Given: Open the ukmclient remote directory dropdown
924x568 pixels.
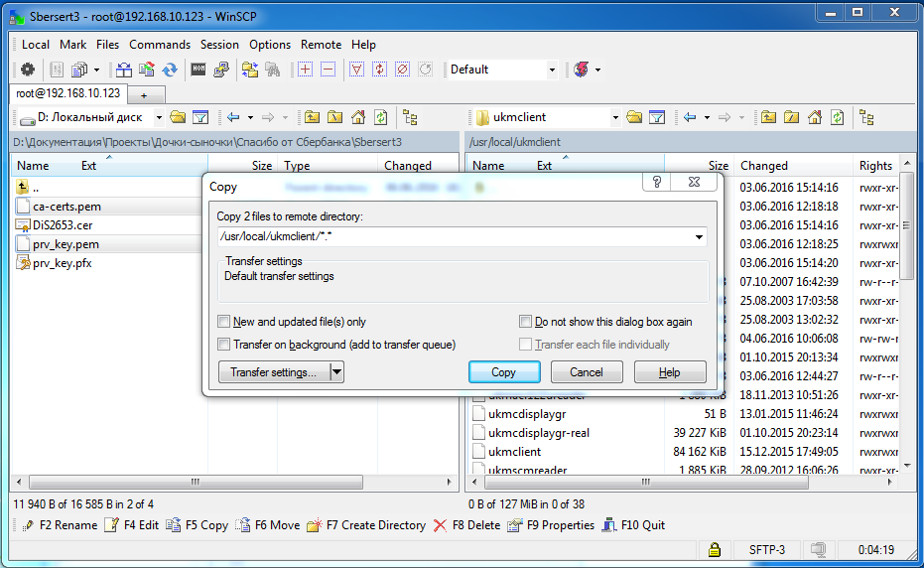Looking at the screenshot, I should (x=615, y=117).
